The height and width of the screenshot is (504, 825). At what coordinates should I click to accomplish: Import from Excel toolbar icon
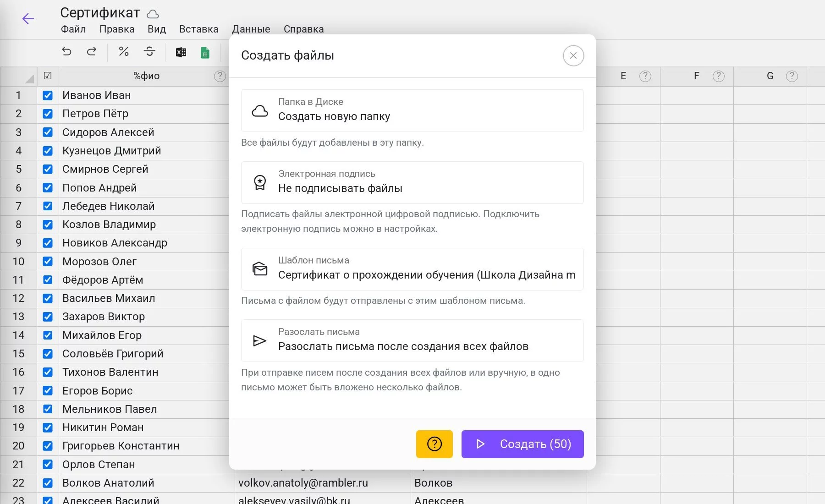pyautogui.click(x=181, y=52)
